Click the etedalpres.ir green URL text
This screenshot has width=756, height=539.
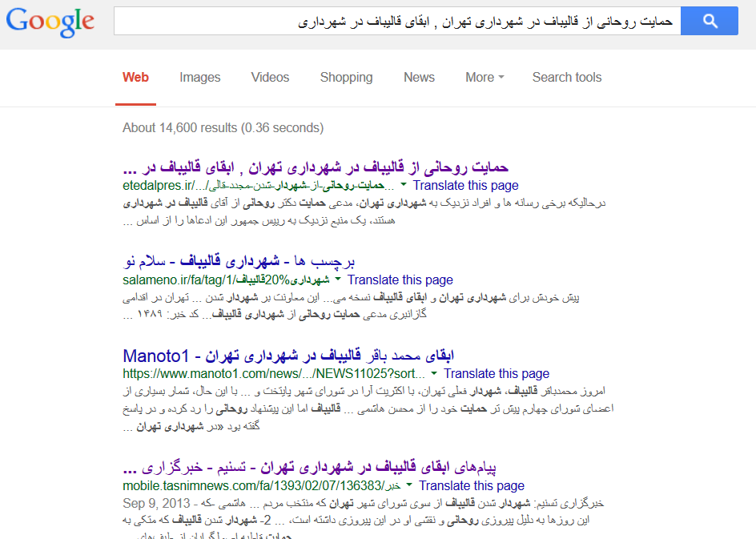tap(259, 186)
